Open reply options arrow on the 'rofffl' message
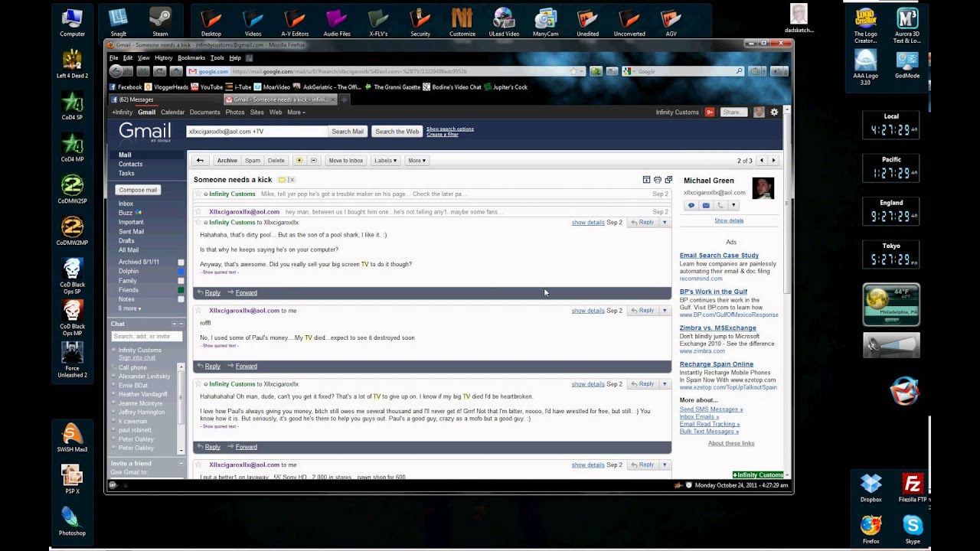This screenshot has width=980, height=551. pos(665,311)
